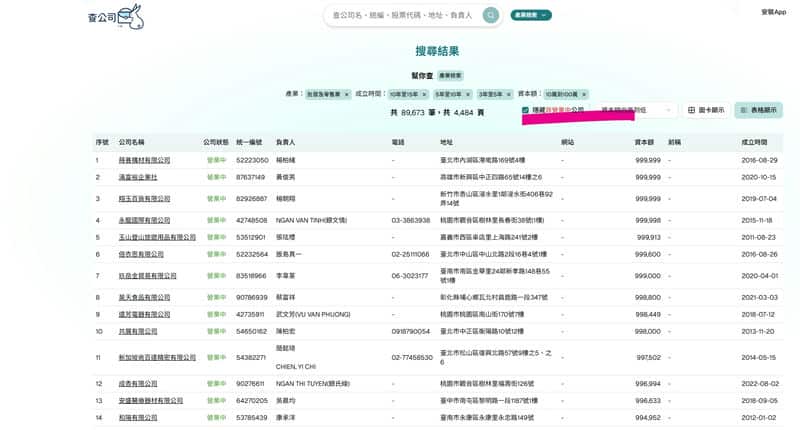Focus the company search input field

[x=403, y=15]
